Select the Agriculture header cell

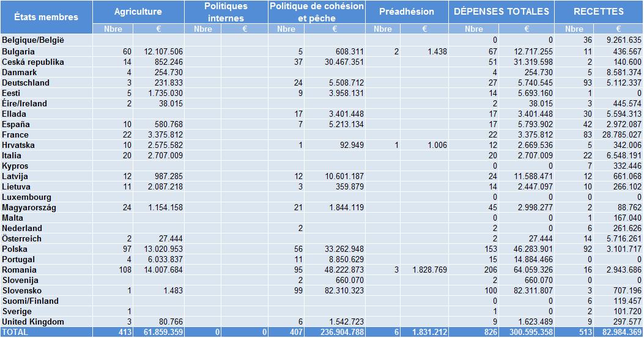click(138, 12)
